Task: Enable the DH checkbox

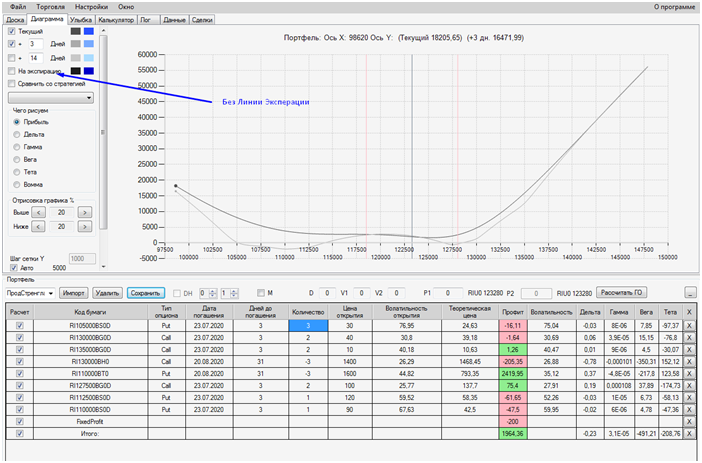Action: [x=177, y=293]
